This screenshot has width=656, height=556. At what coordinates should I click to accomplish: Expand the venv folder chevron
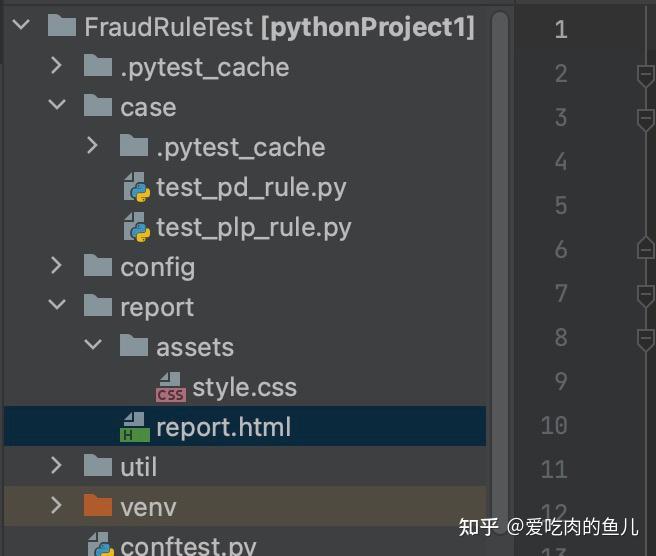[57, 507]
